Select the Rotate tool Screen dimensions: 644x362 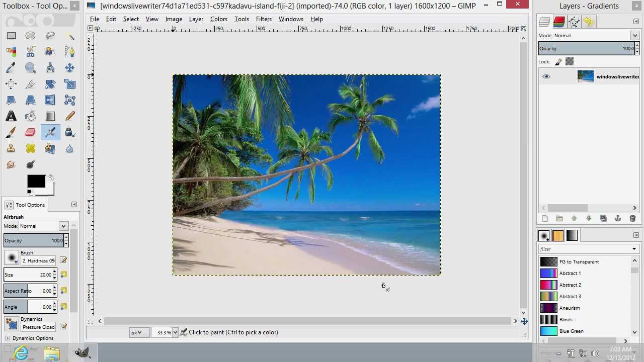click(50, 84)
